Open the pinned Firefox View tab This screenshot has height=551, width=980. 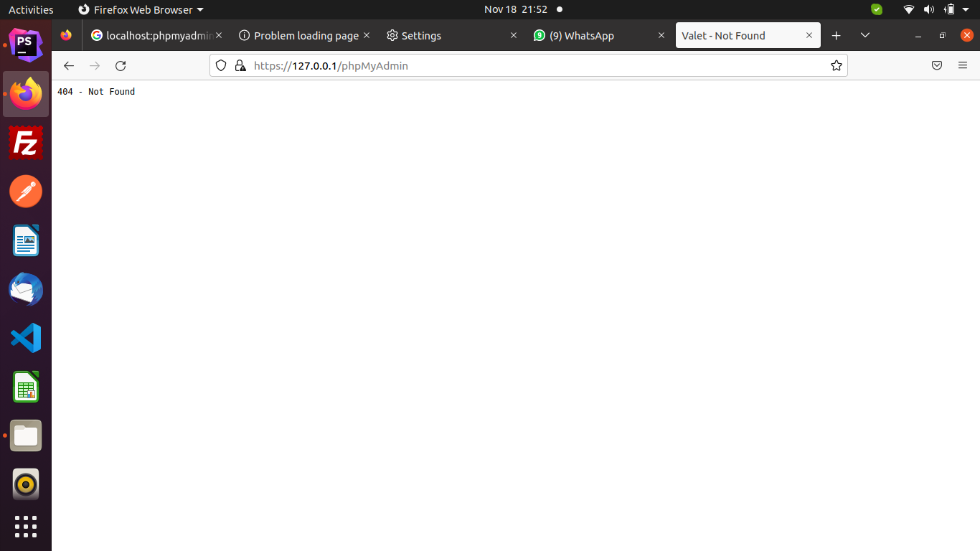[x=66, y=36]
